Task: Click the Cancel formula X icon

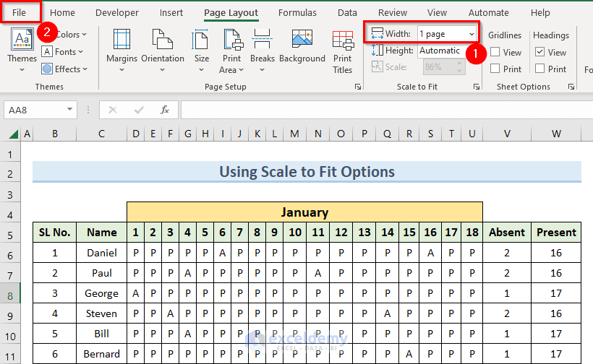Action: tap(113, 110)
